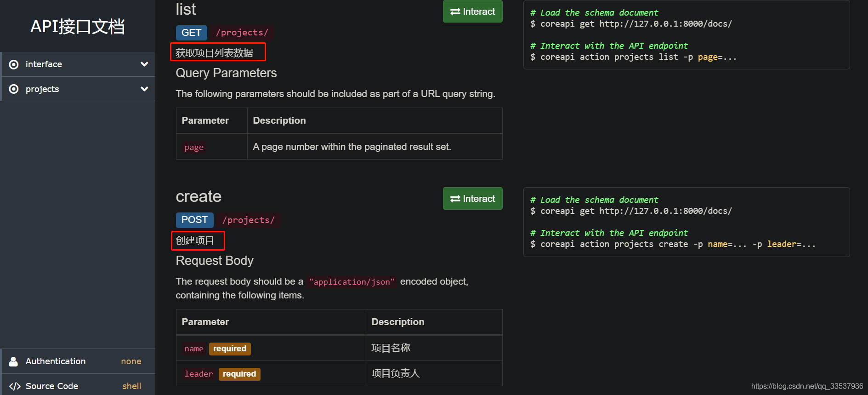
Task: Expand the interface section chevron
Action: click(x=144, y=64)
